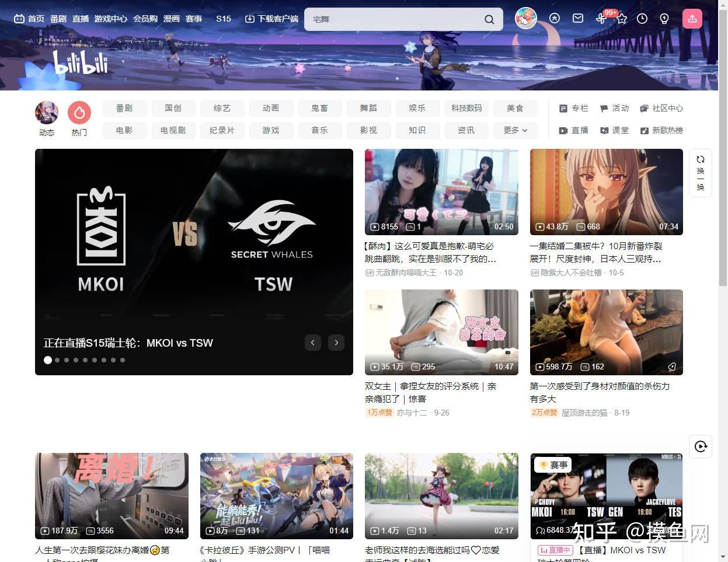
Task: Click the 换一换 refresh control
Action: coord(700,172)
